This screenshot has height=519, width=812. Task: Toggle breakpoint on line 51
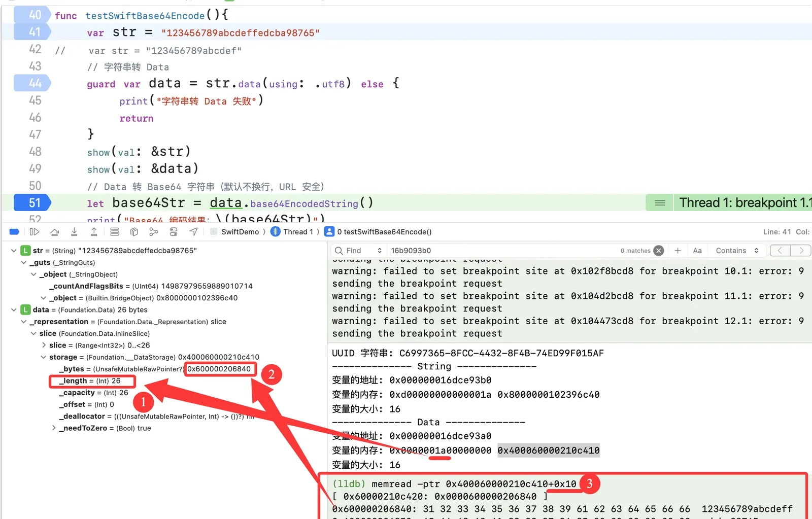(x=32, y=203)
